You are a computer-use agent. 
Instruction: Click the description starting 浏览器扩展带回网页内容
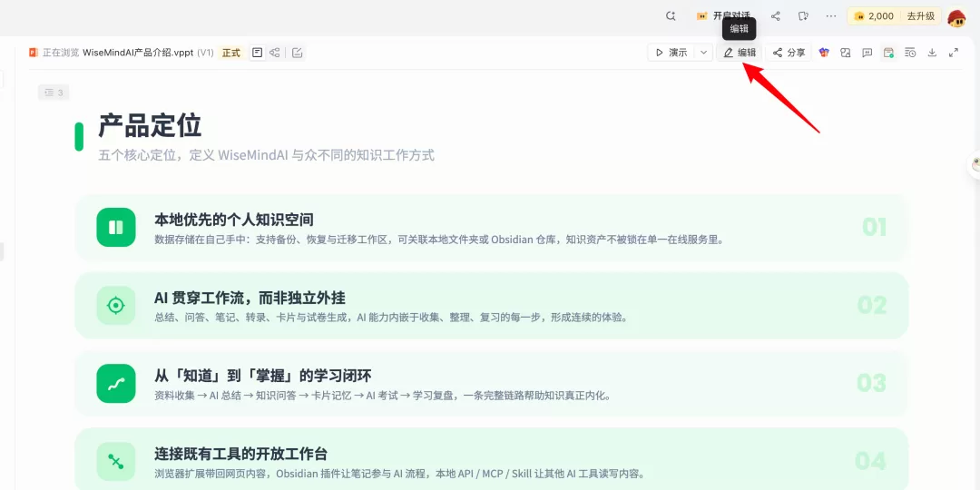click(x=399, y=474)
